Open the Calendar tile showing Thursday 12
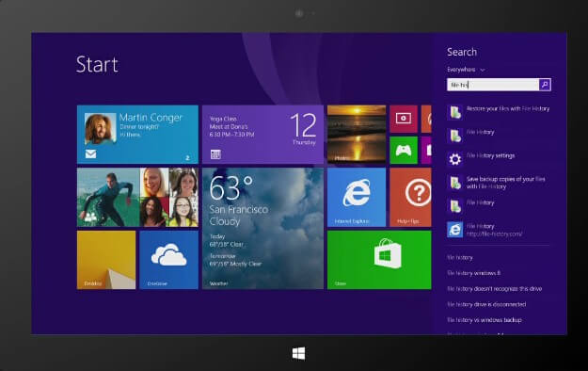 pos(262,135)
